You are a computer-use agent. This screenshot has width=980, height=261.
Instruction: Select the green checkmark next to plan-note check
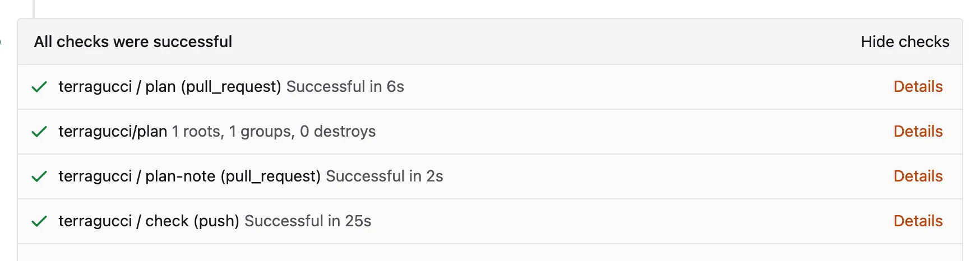[x=39, y=176]
